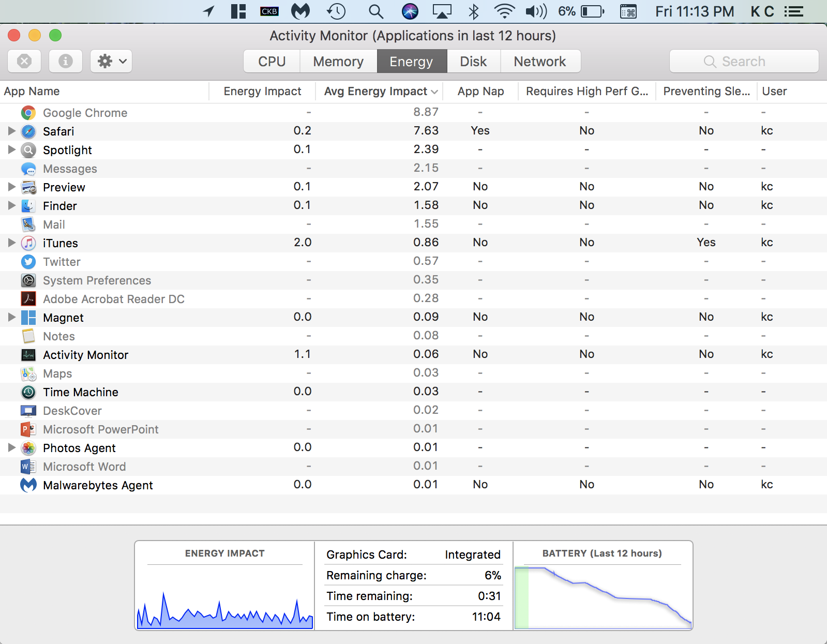Click the DeskCover app icon

[28, 411]
